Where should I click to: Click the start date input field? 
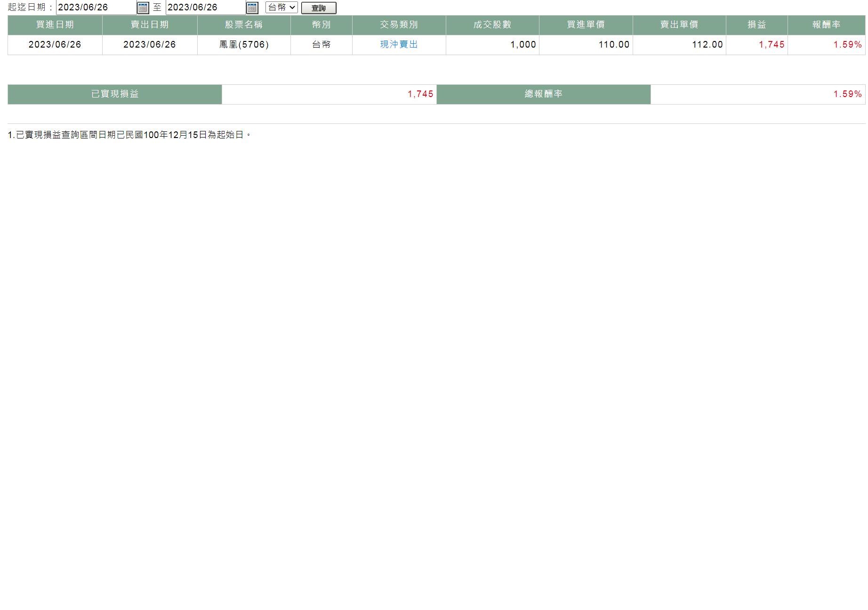96,8
